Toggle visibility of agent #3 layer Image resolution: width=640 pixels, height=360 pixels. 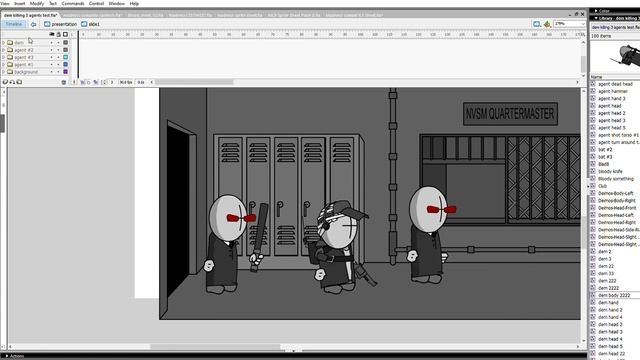pos(52,57)
